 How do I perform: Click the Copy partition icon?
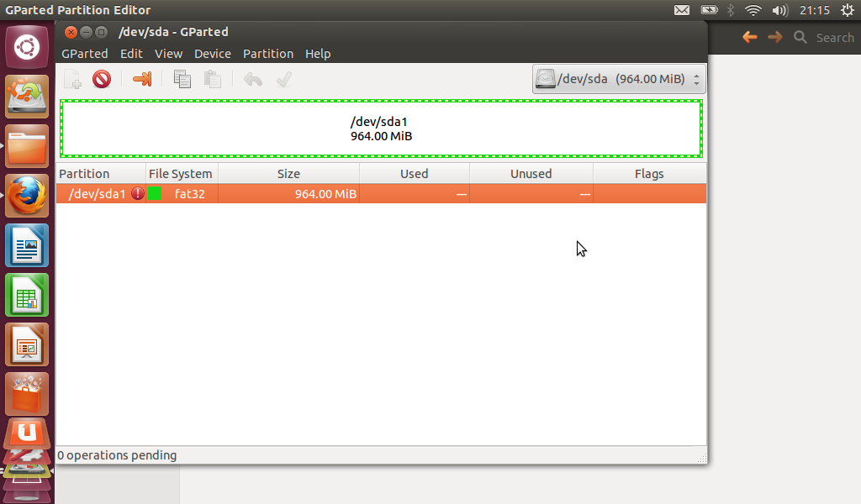coord(182,80)
